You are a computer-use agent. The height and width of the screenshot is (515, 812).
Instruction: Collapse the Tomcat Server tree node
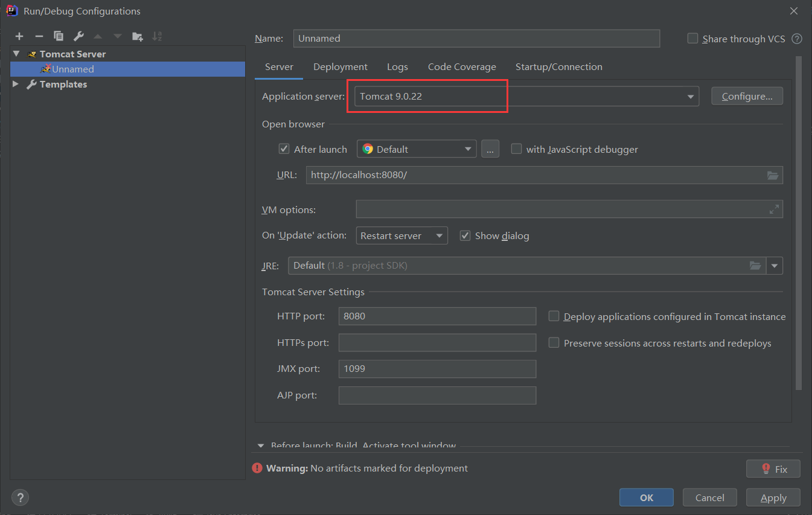tap(16, 54)
